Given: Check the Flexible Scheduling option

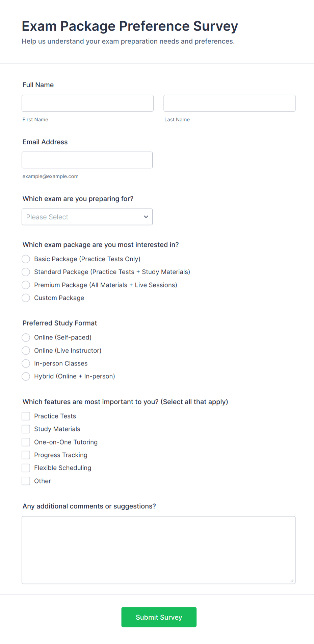Looking at the screenshot, I should tap(26, 468).
